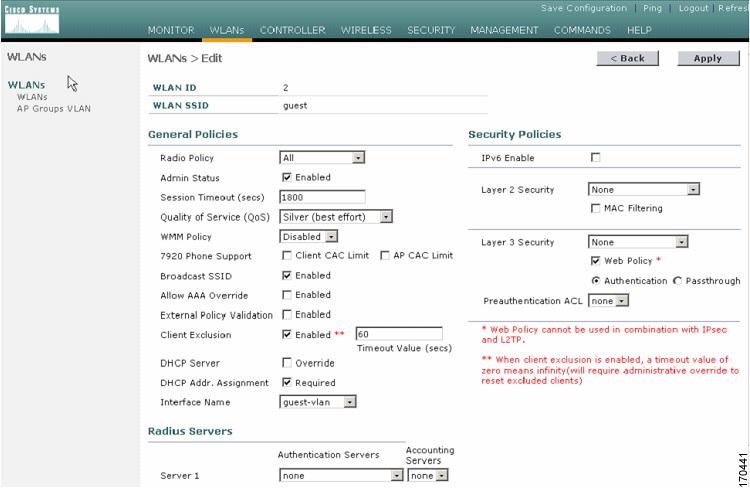Toggle Admin Status Enabled checkbox
This screenshot has width=750, height=492.
pyautogui.click(x=287, y=177)
